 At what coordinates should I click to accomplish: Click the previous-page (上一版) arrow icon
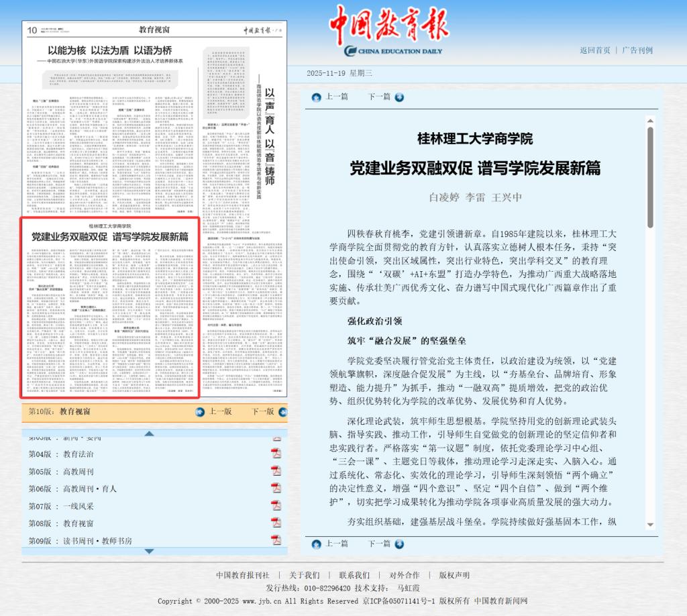(x=199, y=411)
